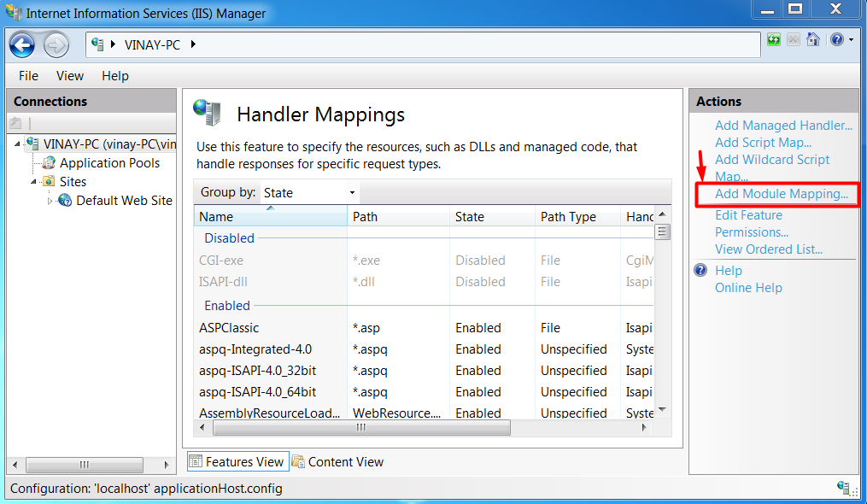Screen dimensions: 867x504
Task: Click the Content View tab icon
Action: tap(299, 460)
